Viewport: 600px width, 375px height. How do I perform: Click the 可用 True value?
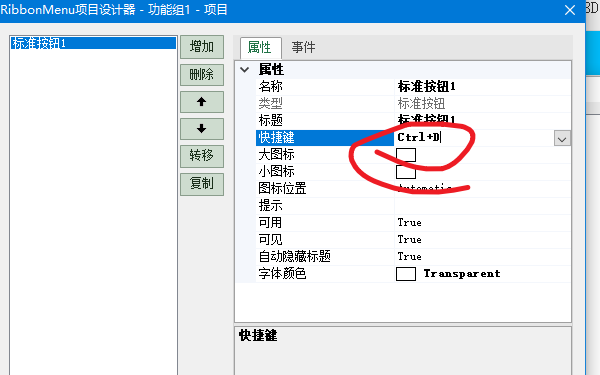coord(409,223)
